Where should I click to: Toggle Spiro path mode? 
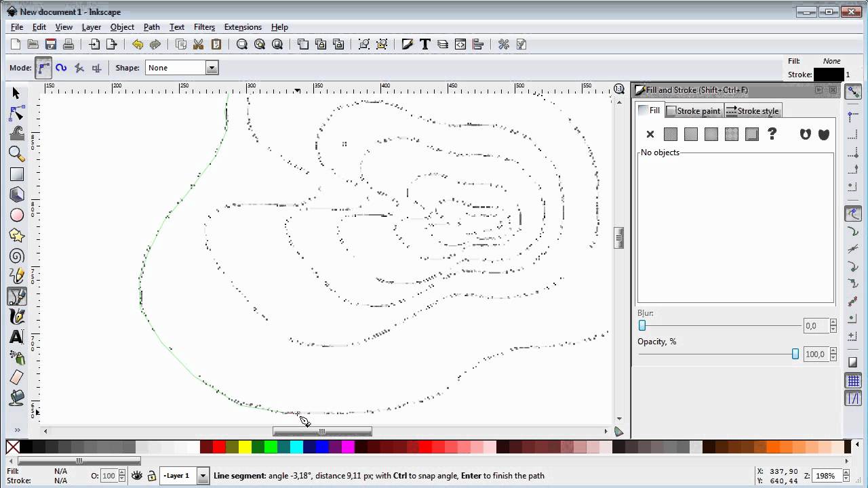click(61, 68)
